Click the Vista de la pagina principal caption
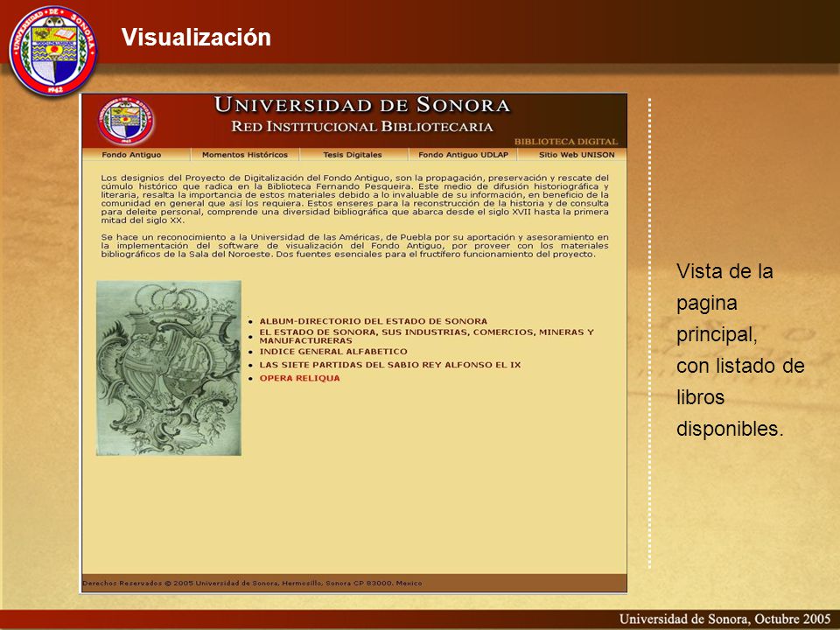Image resolution: width=840 pixels, height=630 pixels. [740, 350]
